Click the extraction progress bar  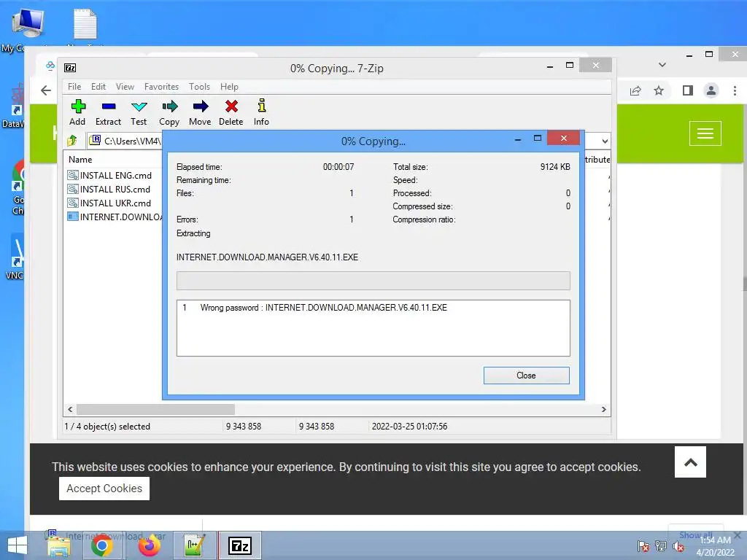(x=373, y=281)
